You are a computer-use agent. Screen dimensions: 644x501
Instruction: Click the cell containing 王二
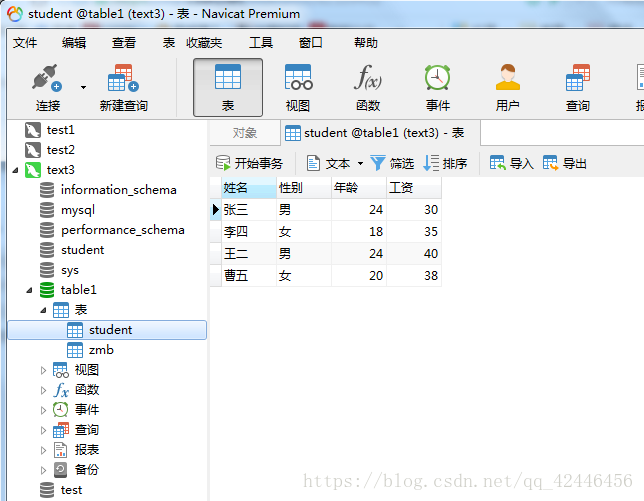249,254
